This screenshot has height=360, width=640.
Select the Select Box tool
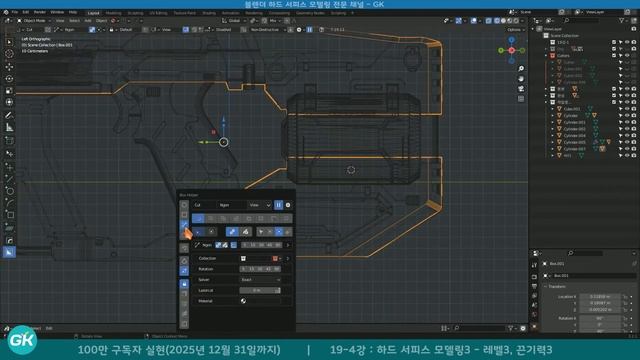[x=9, y=42]
